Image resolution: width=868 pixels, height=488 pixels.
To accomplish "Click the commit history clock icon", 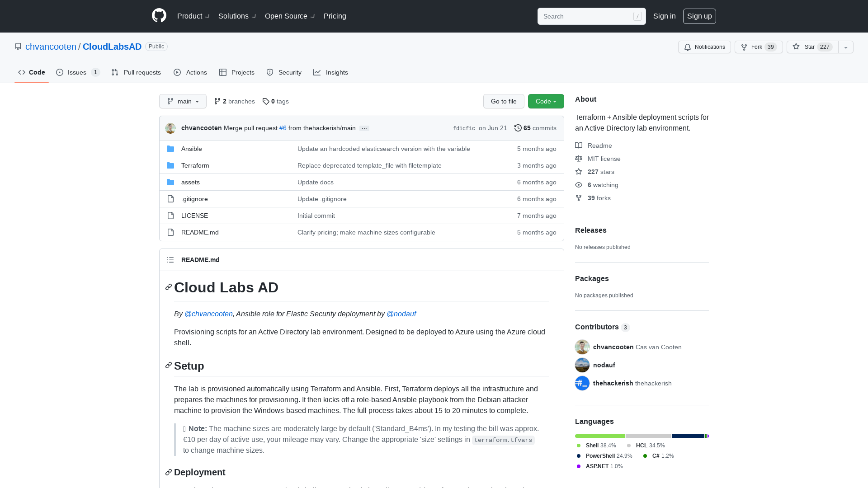I will click(518, 128).
